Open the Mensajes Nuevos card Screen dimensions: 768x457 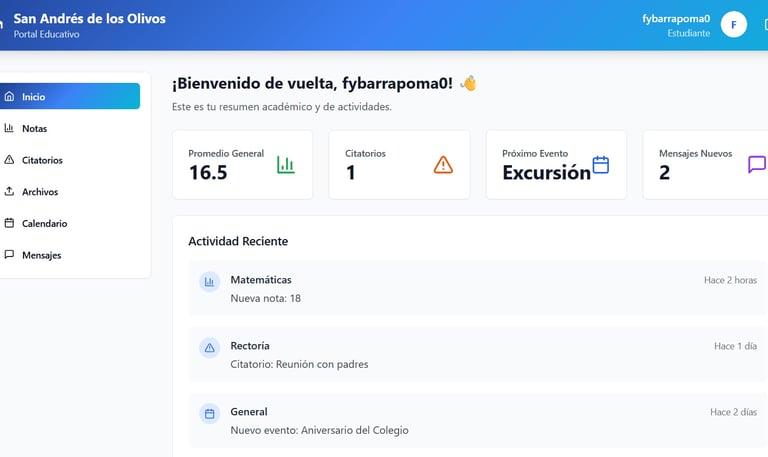[x=706, y=165]
